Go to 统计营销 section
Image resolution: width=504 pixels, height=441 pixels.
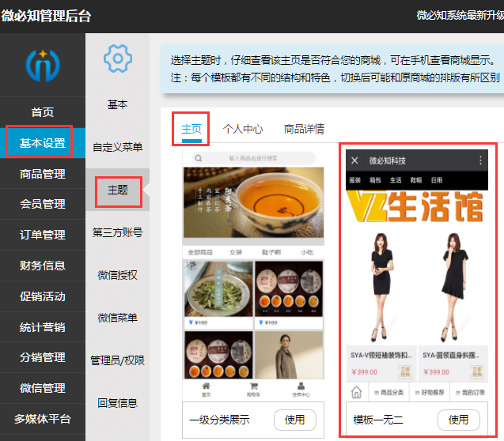pyautogui.click(x=43, y=327)
